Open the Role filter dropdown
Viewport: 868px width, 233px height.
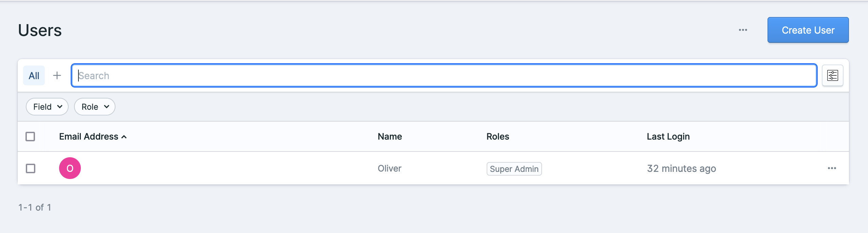[94, 106]
